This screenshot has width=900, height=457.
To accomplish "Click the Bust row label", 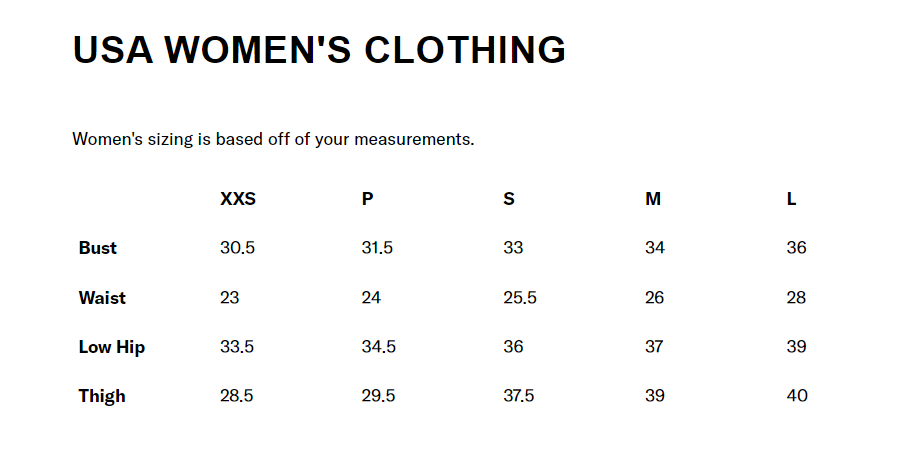I will click(x=98, y=248).
